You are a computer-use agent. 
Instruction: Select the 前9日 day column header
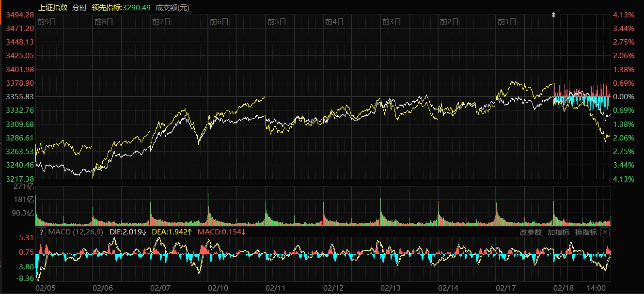pyautogui.click(x=47, y=21)
